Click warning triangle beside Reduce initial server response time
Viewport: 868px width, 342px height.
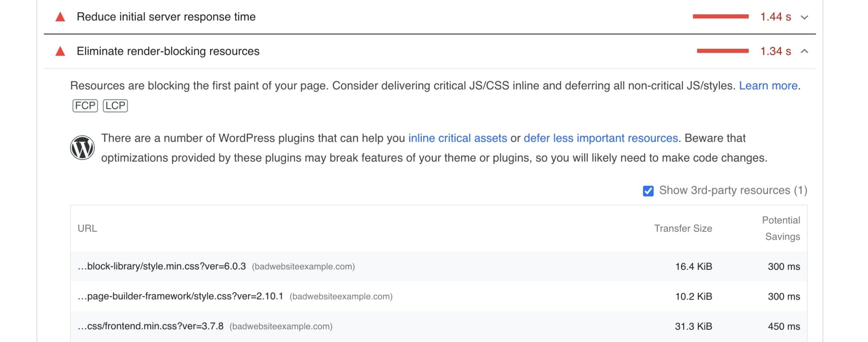[x=60, y=17]
